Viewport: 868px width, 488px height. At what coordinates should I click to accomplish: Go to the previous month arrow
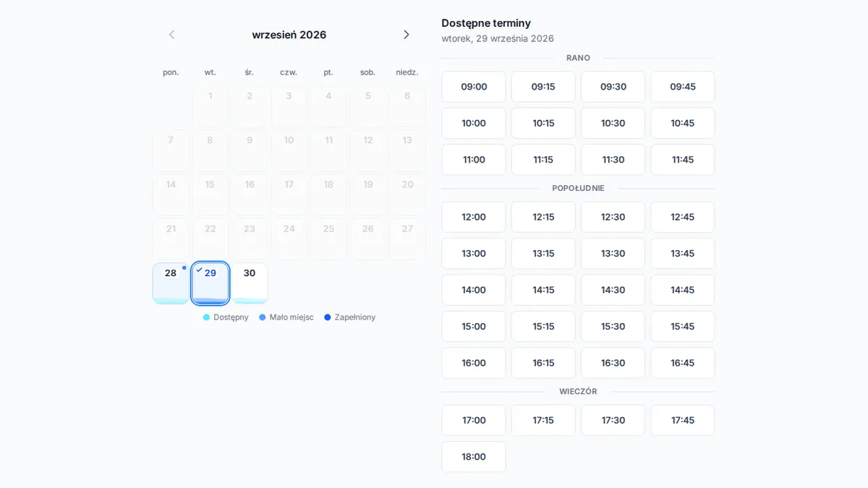tap(171, 35)
